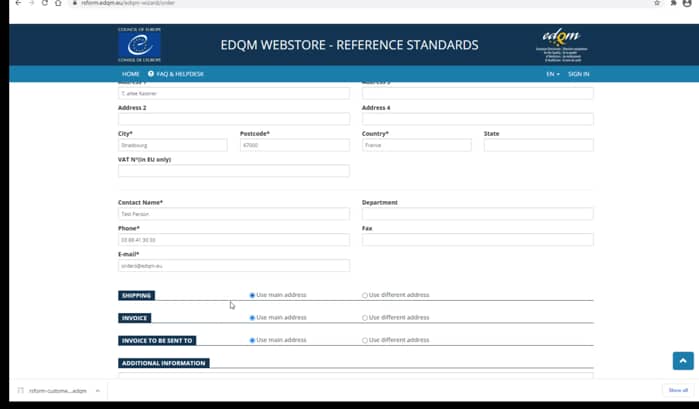This screenshot has height=409, width=699.
Task: Select Invoice use main address
Action: (252, 318)
